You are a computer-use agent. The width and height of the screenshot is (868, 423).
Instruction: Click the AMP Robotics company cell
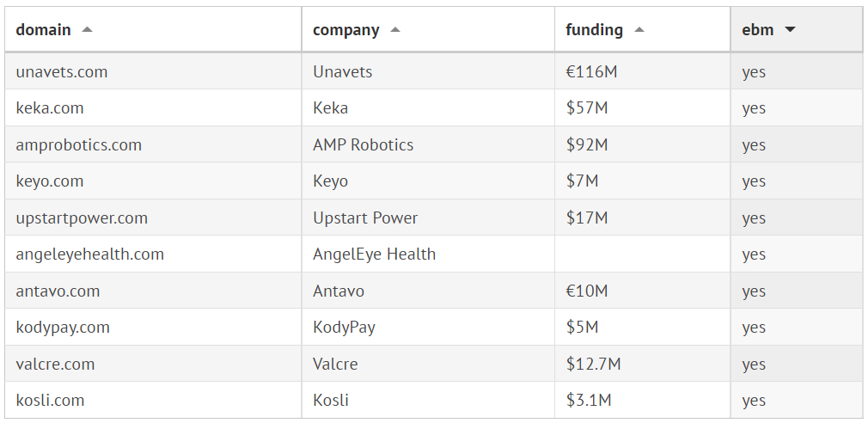point(363,145)
